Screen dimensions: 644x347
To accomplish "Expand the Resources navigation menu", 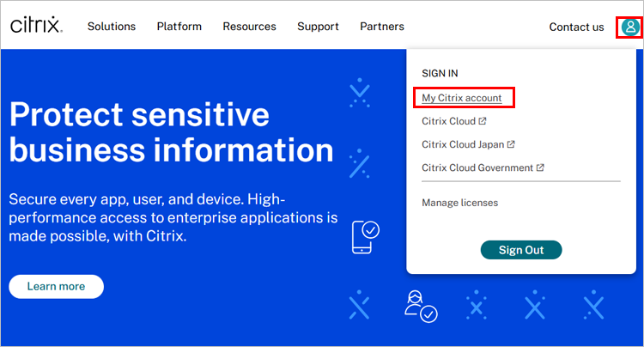I will coord(249,27).
